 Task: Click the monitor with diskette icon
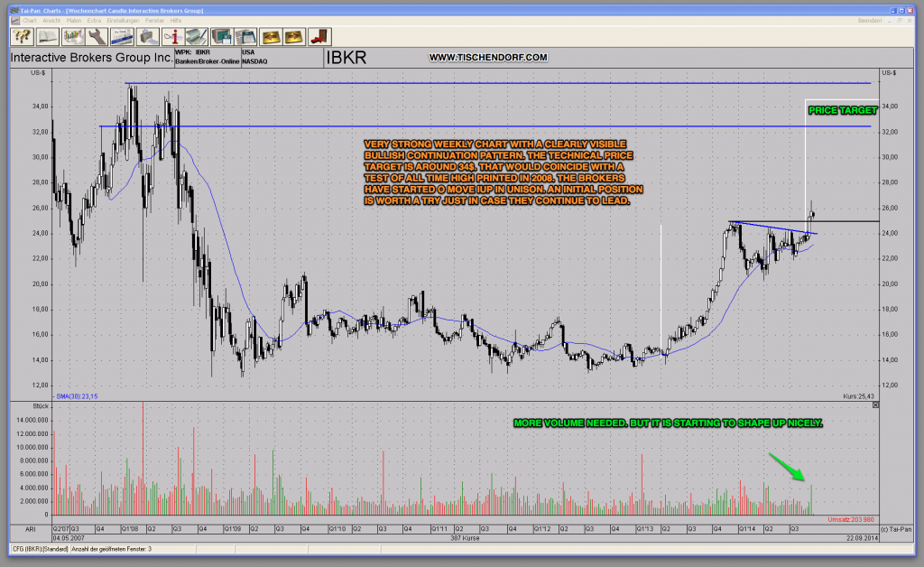(x=222, y=36)
